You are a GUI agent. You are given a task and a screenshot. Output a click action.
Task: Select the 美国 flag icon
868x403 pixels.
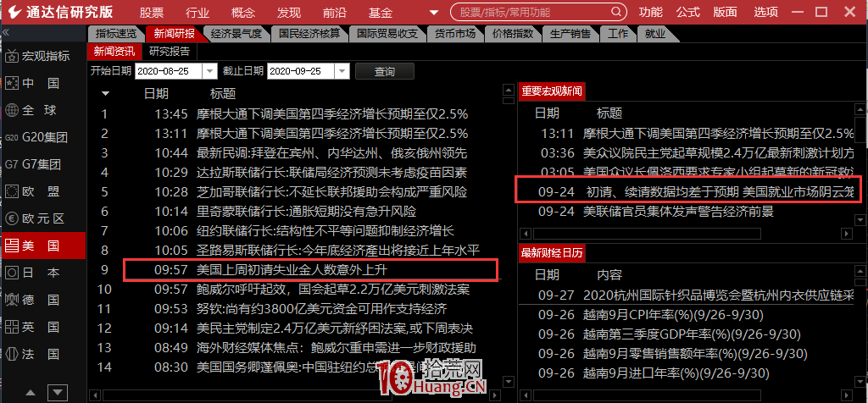(x=12, y=246)
